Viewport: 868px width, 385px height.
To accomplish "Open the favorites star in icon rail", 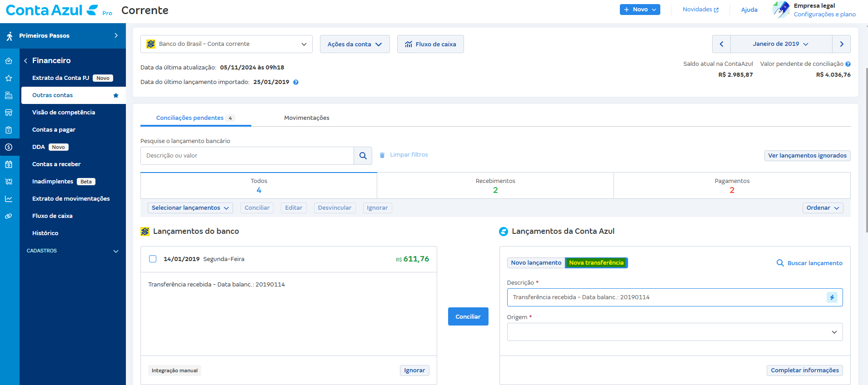I will tap(9, 78).
